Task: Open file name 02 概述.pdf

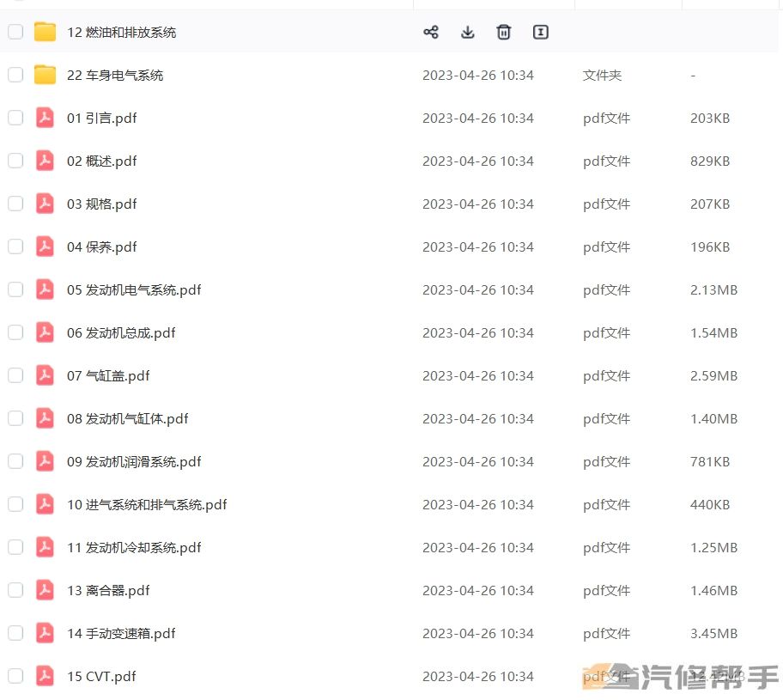Action: (102, 161)
